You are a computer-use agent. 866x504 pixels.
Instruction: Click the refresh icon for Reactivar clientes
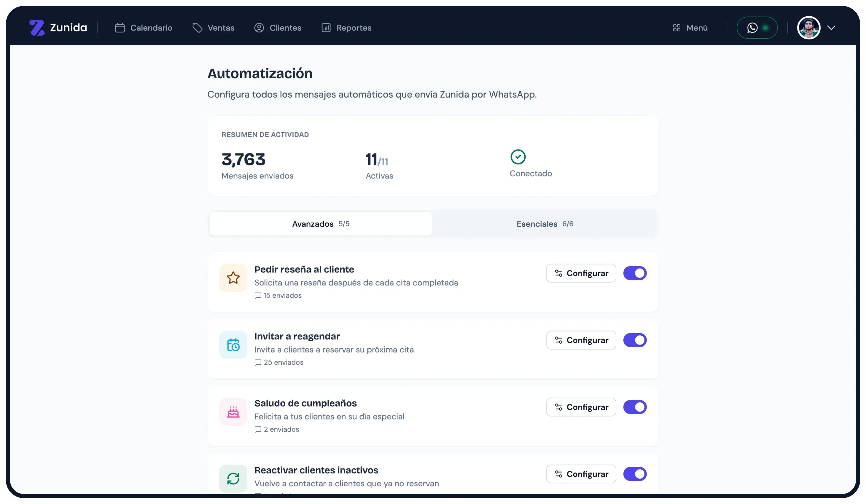pos(233,479)
